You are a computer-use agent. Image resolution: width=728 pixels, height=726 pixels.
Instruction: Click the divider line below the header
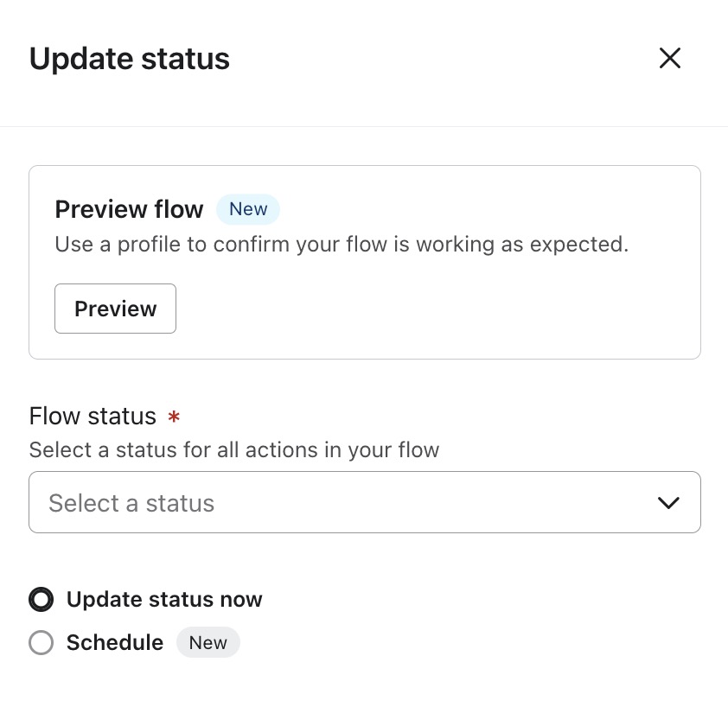[x=364, y=127]
